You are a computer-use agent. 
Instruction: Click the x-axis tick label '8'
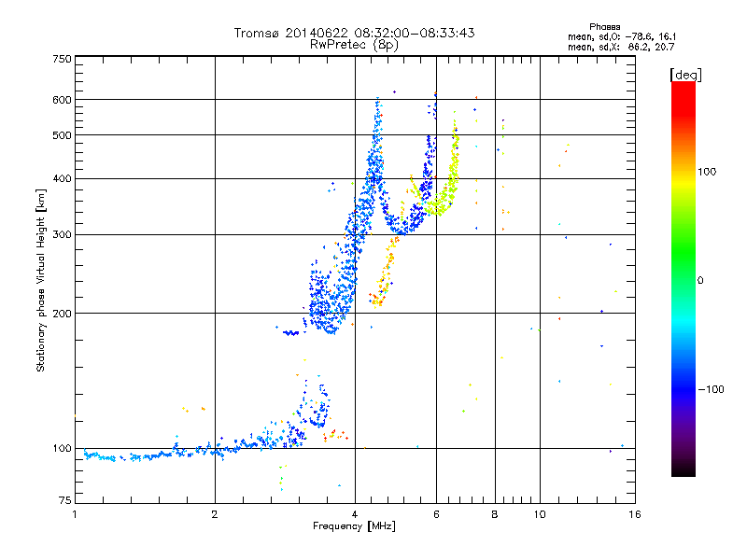[495, 514]
